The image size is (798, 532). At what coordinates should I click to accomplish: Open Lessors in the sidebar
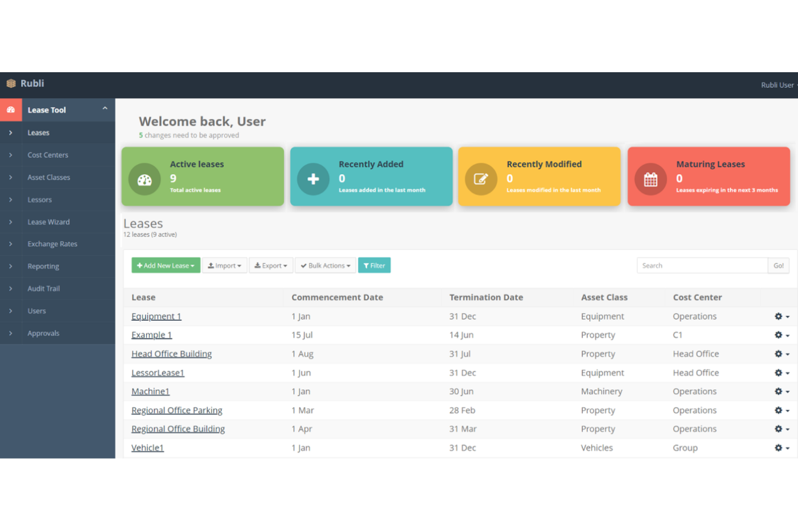pos(40,199)
